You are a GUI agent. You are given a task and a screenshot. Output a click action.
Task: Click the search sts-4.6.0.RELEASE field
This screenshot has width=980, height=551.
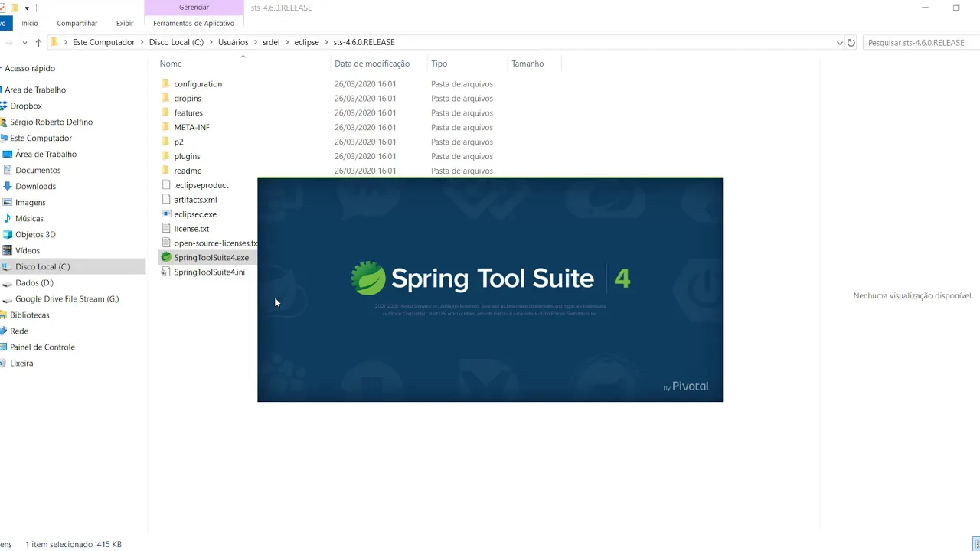[x=921, y=43]
